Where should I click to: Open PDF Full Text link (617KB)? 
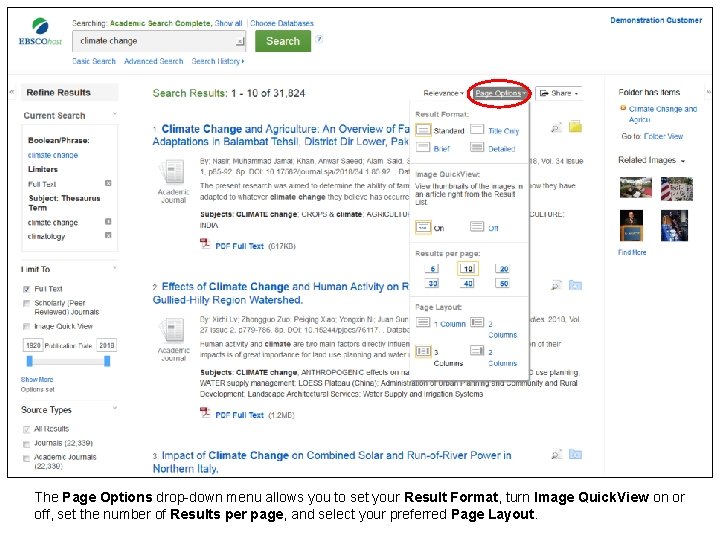tap(239, 246)
